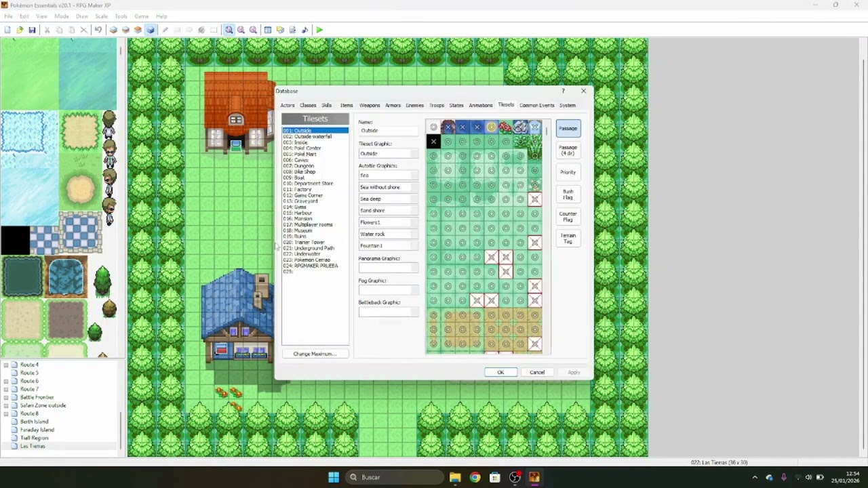Toggle Passage mode in Tilesets

[568, 128]
